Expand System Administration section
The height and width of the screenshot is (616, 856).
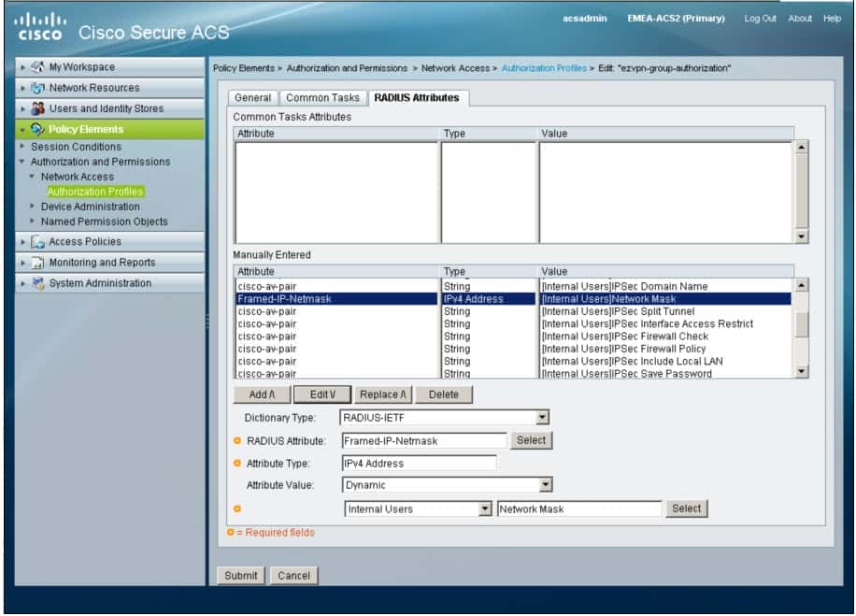point(22,283)
